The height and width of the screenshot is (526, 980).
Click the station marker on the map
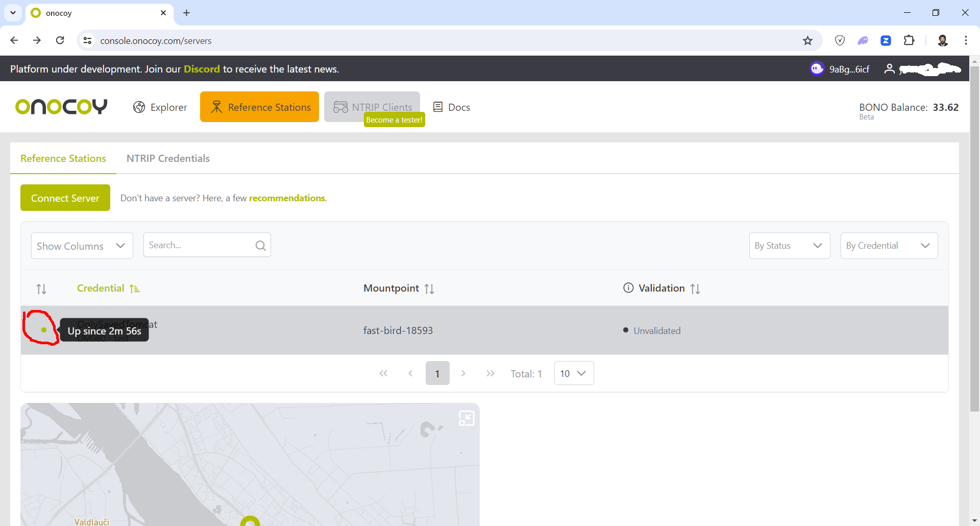point(250,521)
